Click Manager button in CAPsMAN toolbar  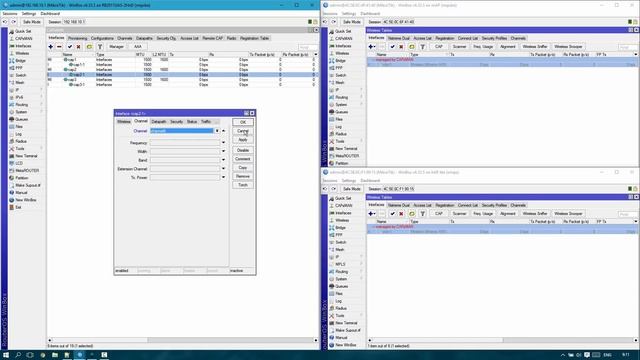point(116,47)
